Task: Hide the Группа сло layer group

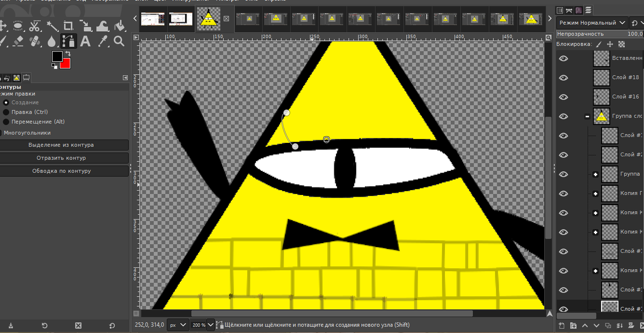Action: [563, 116]
